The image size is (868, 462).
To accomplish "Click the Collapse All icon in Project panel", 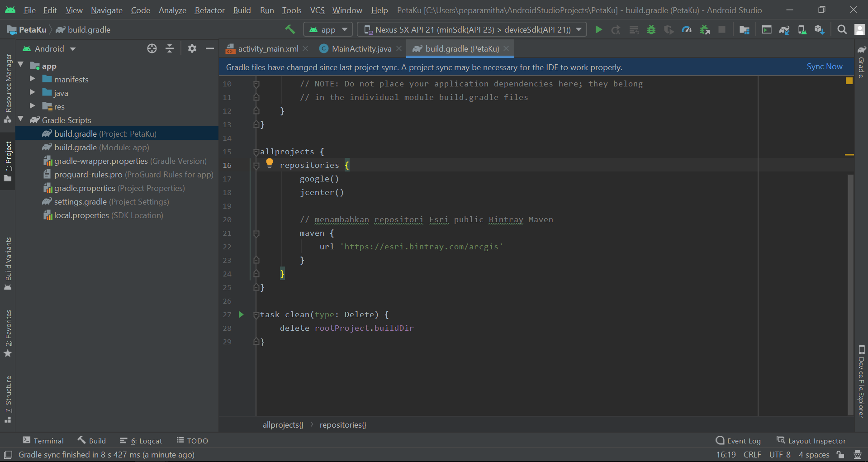I will coord(170,48).
